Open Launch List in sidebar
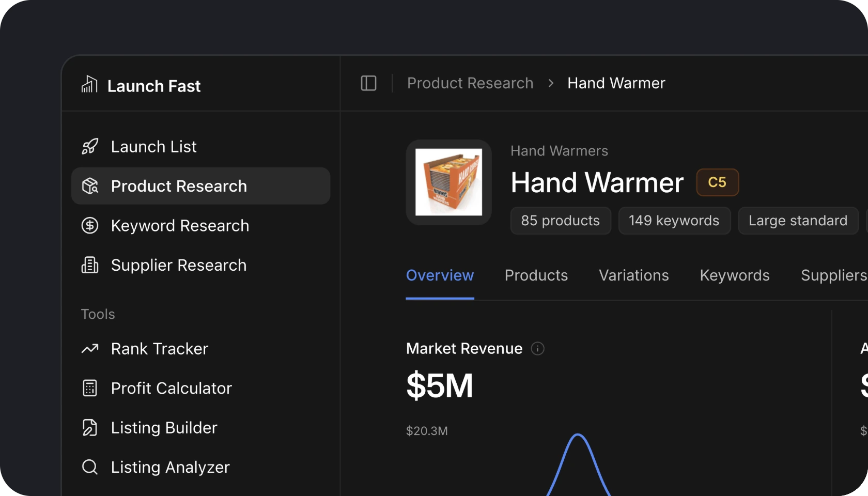The height and width of the screenshot is (496, 868). point(200,147)
